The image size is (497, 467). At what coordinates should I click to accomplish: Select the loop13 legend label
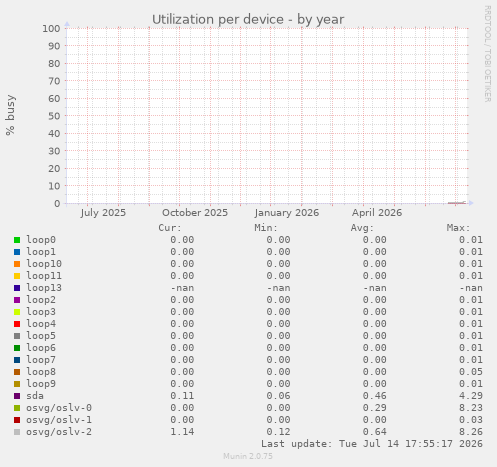(x=44, y=288)
